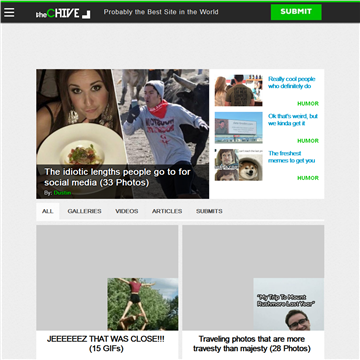Click the t-shirt people thumbnail
360x360 pixels.
[x=238, y=90]
